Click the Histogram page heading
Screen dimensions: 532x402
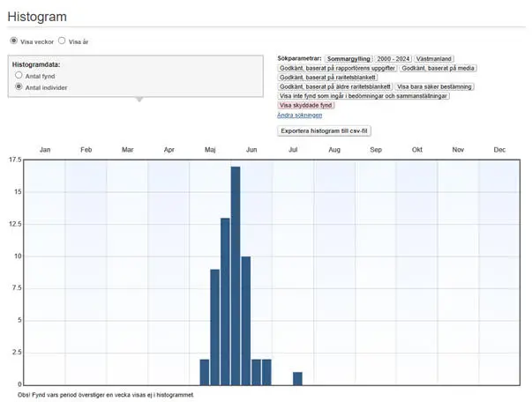coord(37,17)
